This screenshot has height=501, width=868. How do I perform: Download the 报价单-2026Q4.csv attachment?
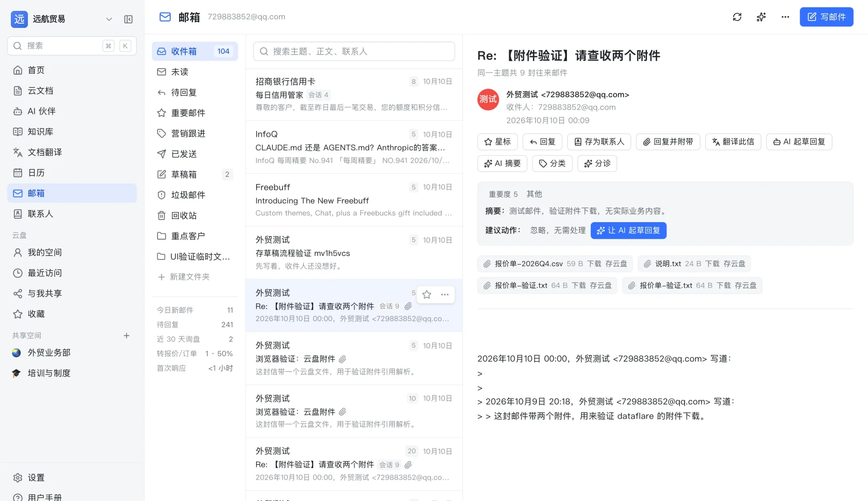click(x=594, y=264)
